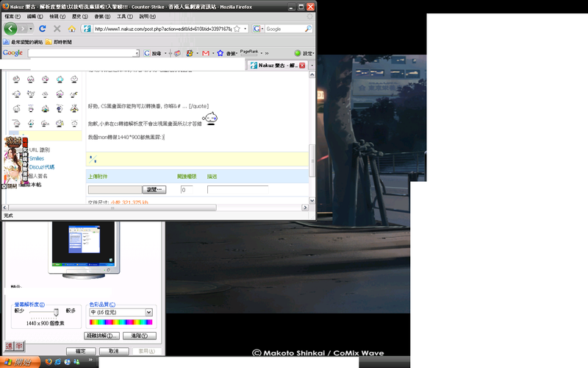The height and width of the screenshot is (368, 588).
Task: Reload the page with the Refresh icon
Action: (x=43, y=29)
